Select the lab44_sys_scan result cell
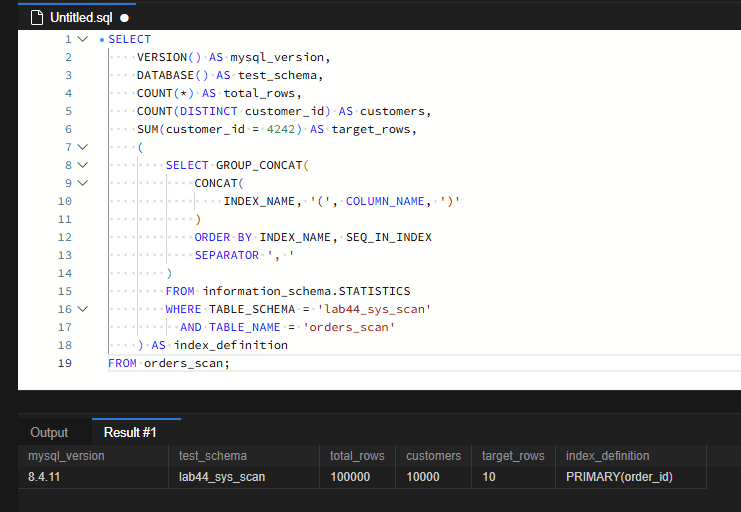Screen dimensions: 741x512 point(244,477)
